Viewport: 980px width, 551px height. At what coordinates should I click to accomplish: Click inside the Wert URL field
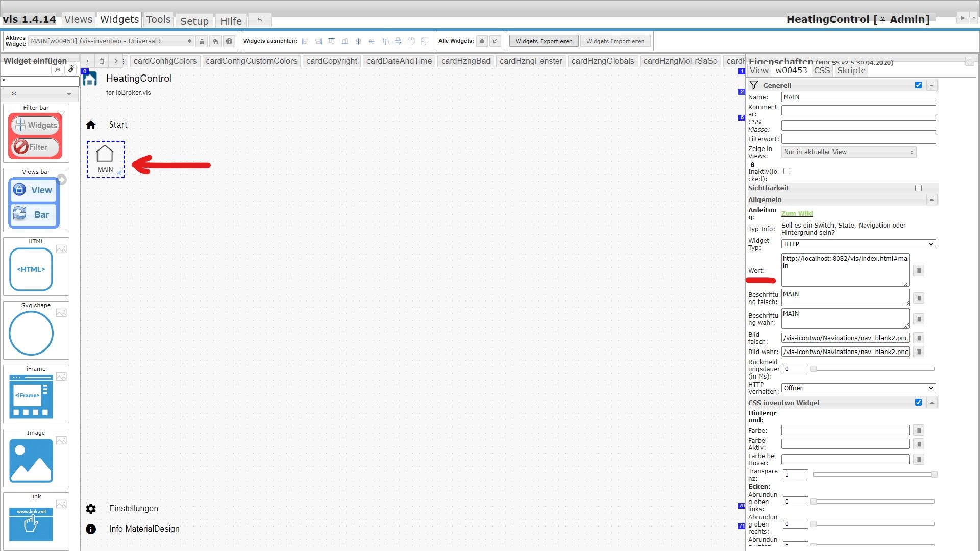coord(845,270)
